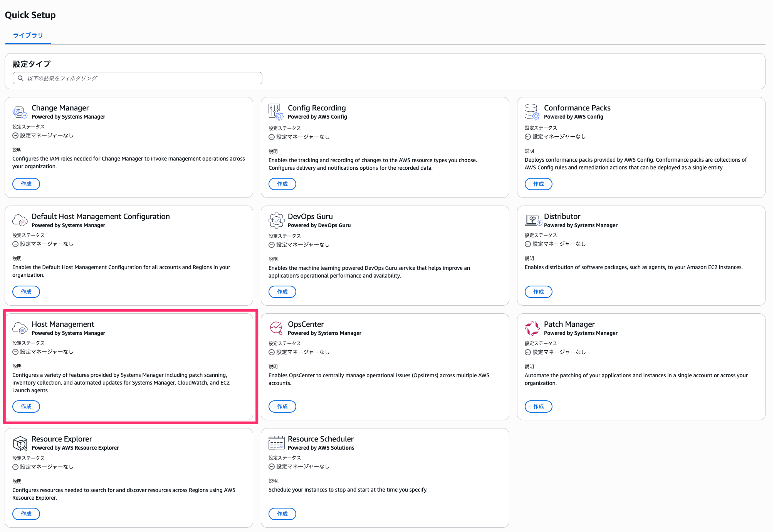Click the Resource Explorer cube icon
Image resolution: width=774 pixels, height=532 pixels.
tap(20, 443)
